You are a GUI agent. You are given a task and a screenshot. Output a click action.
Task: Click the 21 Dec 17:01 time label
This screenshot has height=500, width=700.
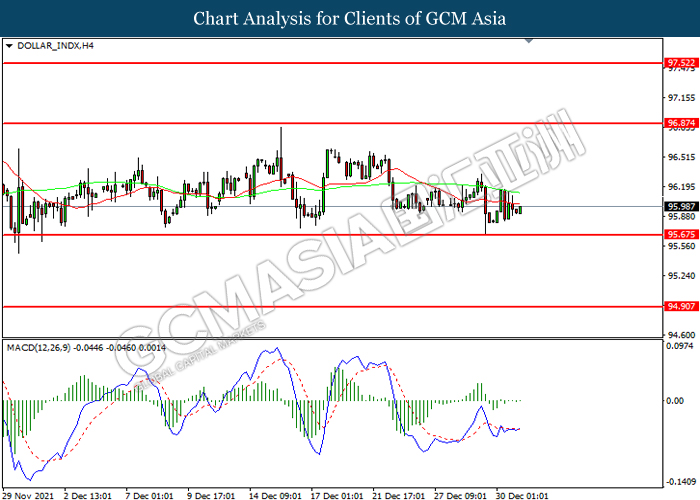[399, 496]
